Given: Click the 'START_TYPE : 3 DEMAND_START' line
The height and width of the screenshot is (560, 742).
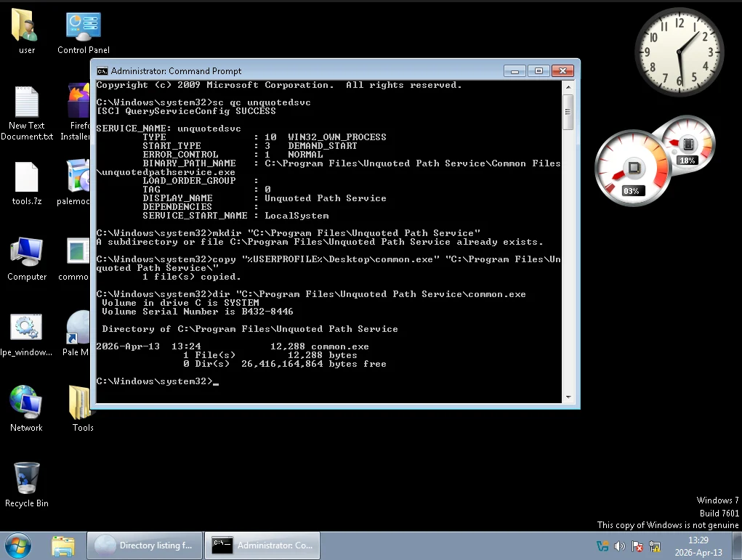Looking at the screenshot, I should tap(250, 146).
